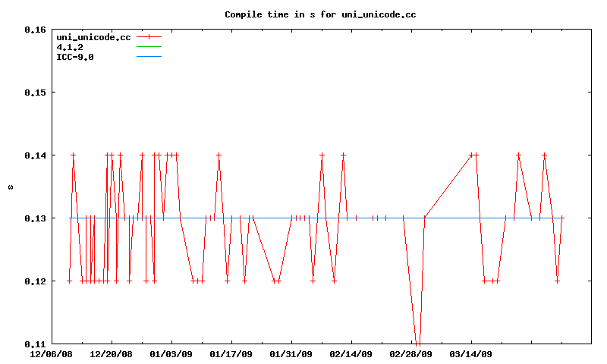This screenshot has width=607, height=364.
Task: Select the 02/14/09 axis date
Action: point(351,353)
